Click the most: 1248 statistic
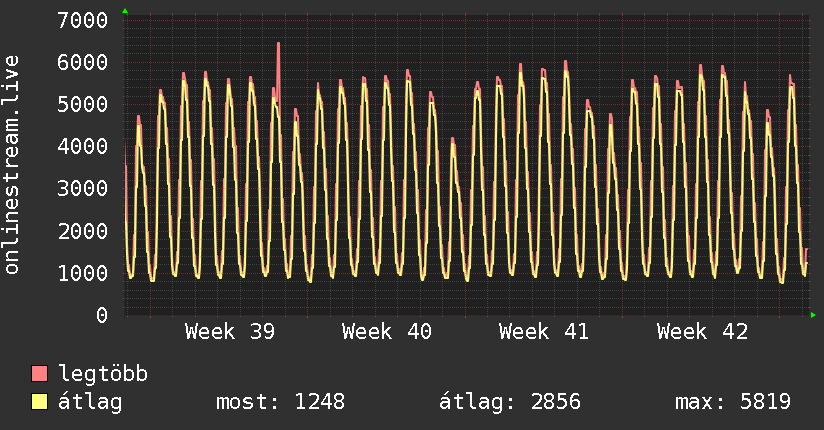This screenshot has height=430, width=824. click(281, 402)
